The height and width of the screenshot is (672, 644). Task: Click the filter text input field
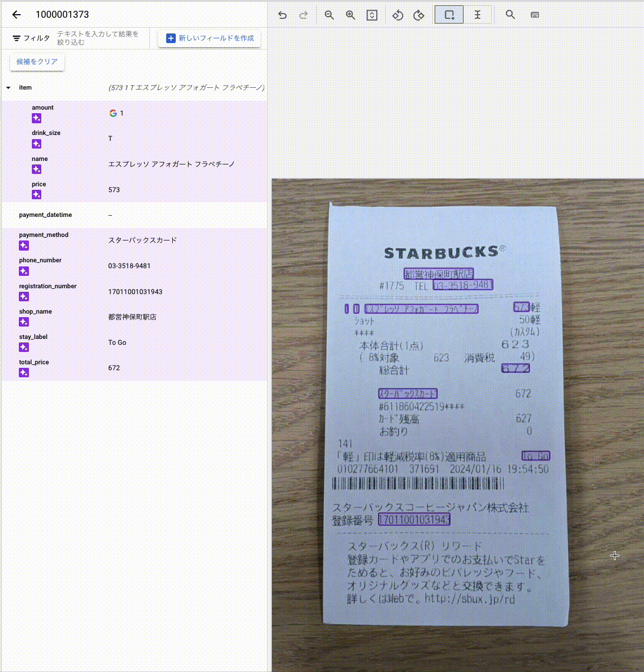click(x=97, y=38)
